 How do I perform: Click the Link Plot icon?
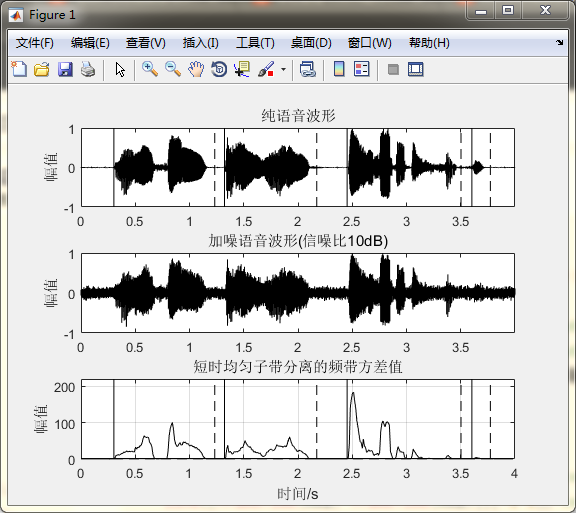(308, 69)
